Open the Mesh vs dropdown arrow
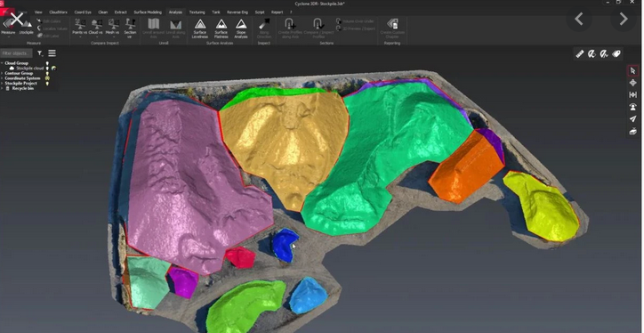The height and width of the screenshot is (333, 644). [113, 37]
